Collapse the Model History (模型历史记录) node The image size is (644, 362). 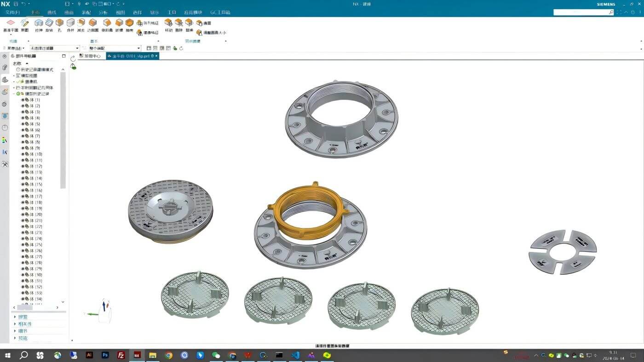(14, 94)
